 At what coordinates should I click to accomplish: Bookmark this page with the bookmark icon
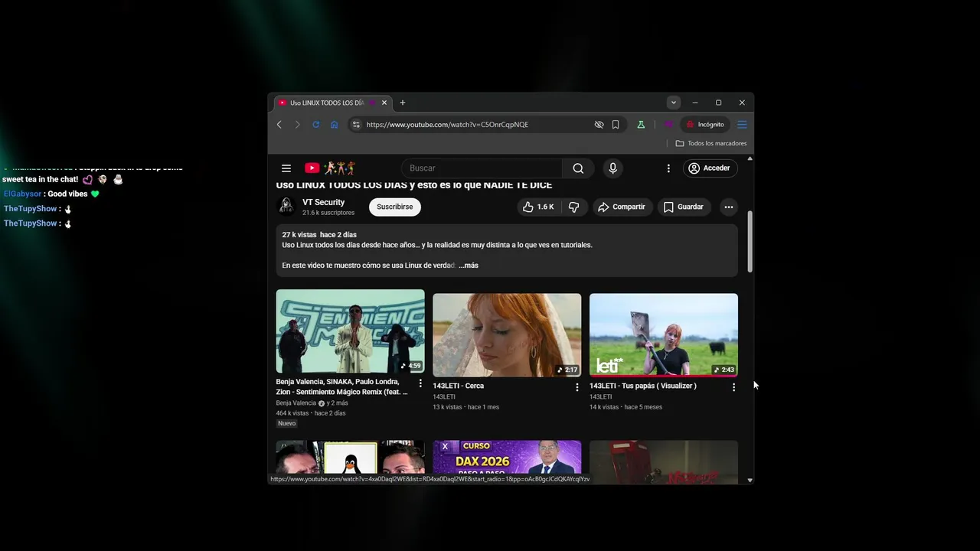616,125
